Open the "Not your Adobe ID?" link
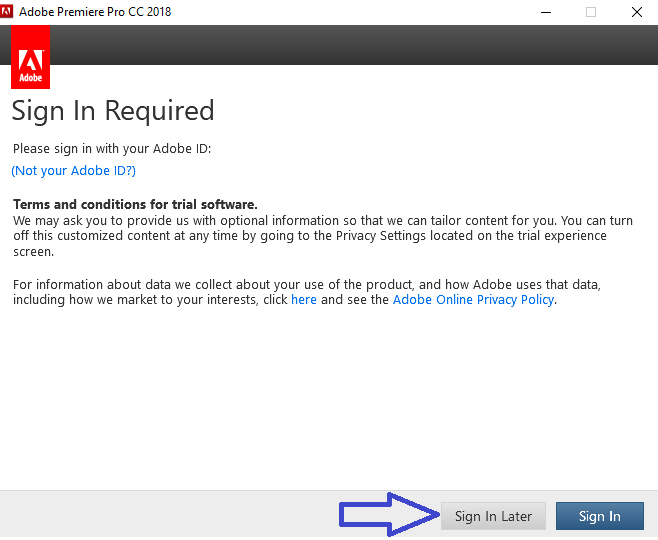The height and width of the screenshot is (540, 658). 73,171
